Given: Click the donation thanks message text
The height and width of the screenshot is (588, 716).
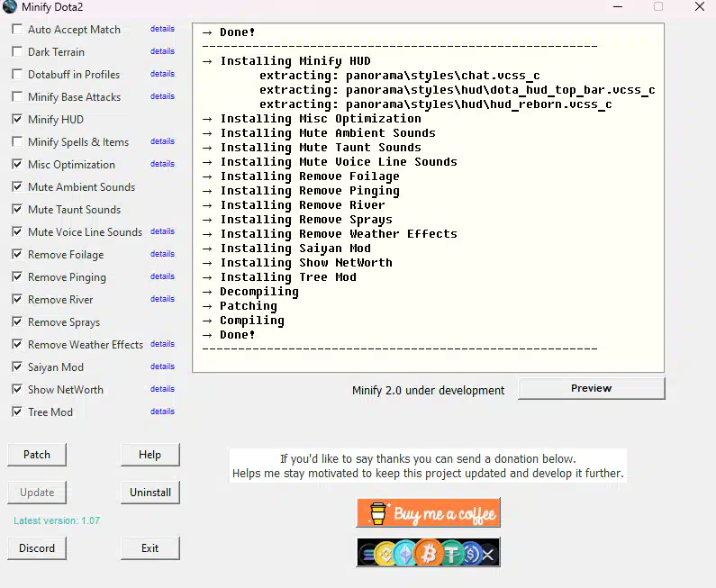Looking at the screenshot, I should [x=428, y=466].
